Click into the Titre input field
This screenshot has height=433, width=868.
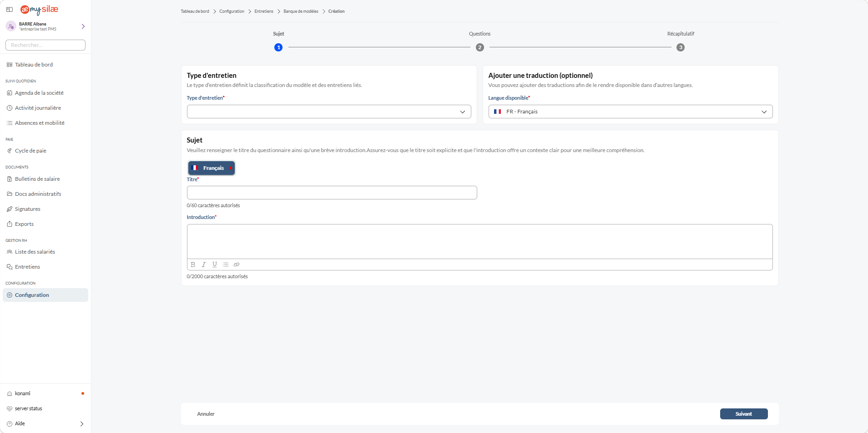coord(332,193)
